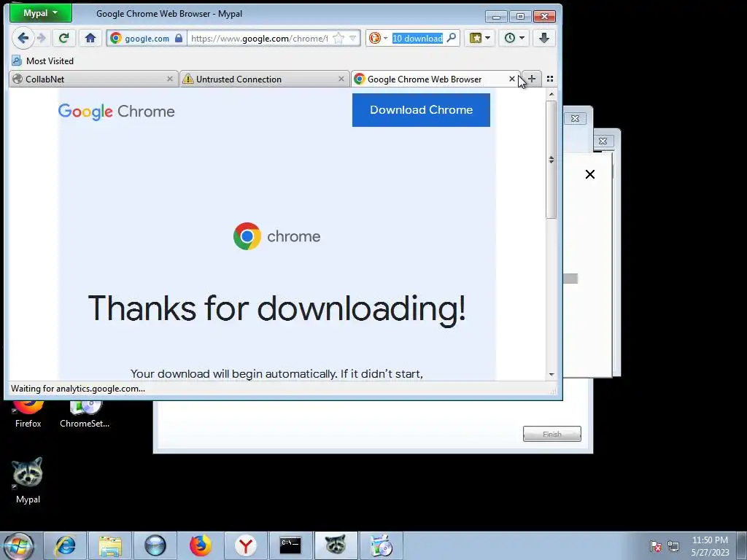Viewport: 747px width, 560px height.
Task: Open Windows Explorer from taskbar
Action: click(110, 545)
